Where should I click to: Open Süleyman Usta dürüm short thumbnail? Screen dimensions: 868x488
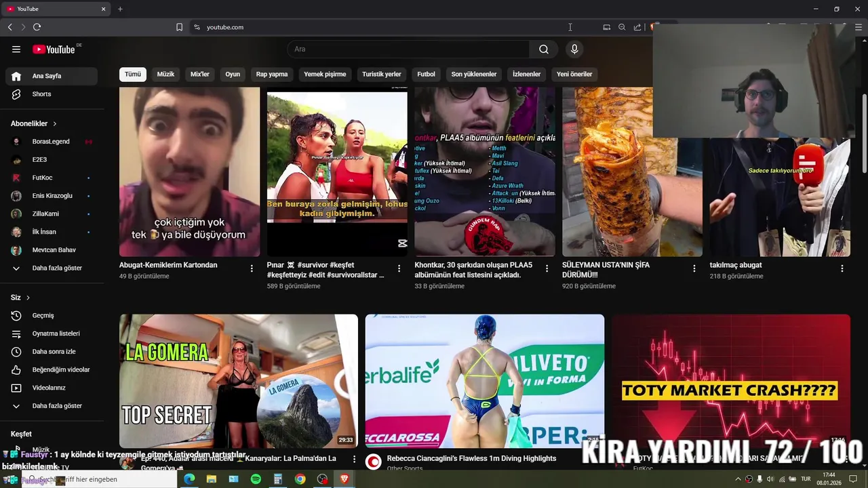tap(632, 171)
